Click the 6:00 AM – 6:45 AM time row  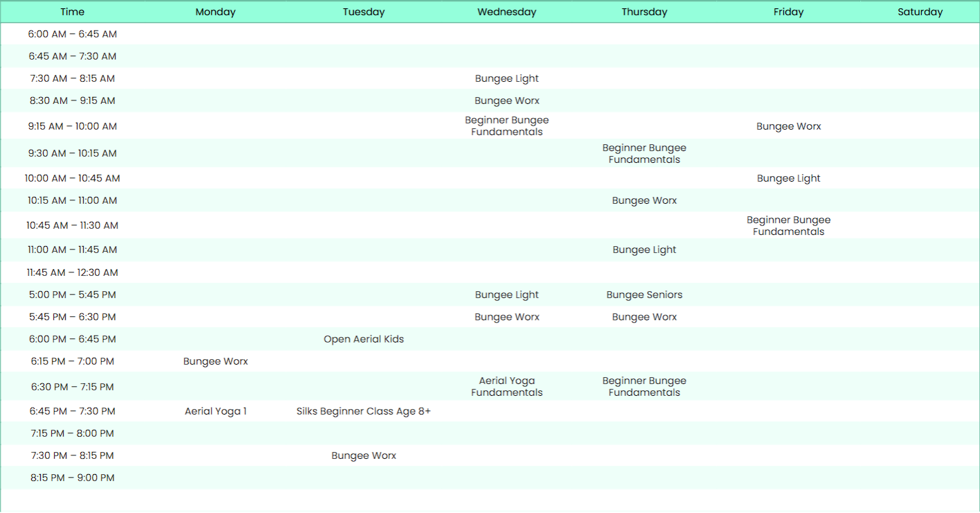[x=73, y=34]
